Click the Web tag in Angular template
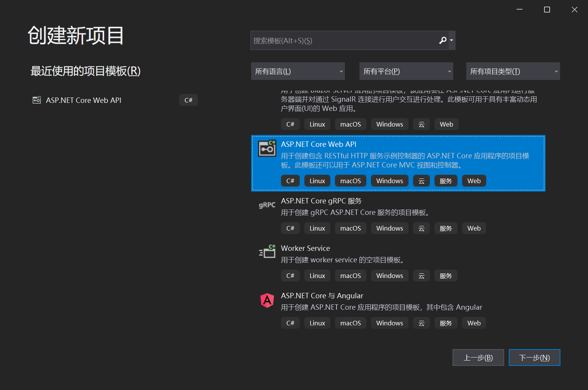 point(474,323)
